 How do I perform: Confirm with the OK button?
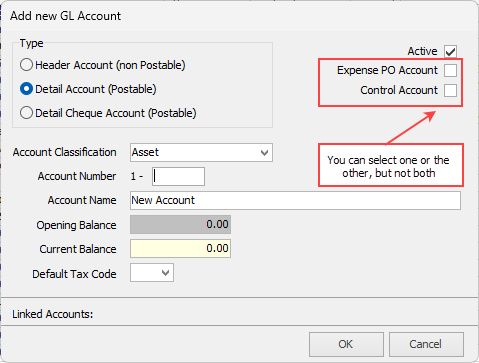(346, 344)
